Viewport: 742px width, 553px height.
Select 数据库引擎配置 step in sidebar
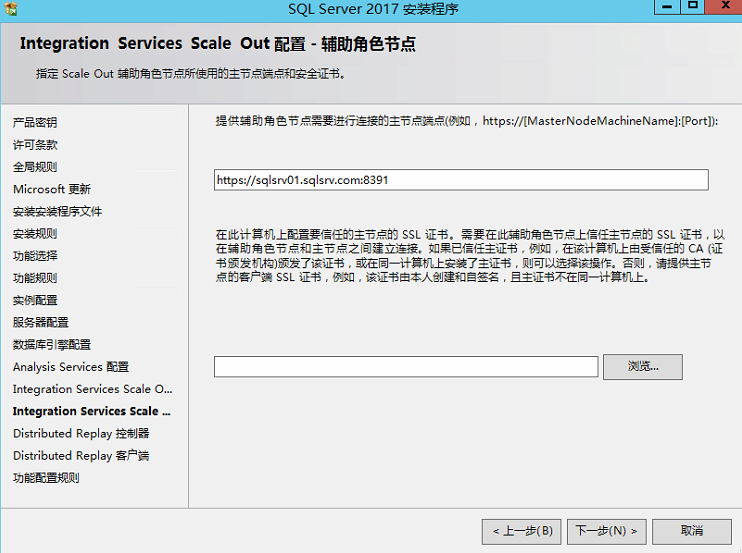pyautogui.click(x=52, y=345)
